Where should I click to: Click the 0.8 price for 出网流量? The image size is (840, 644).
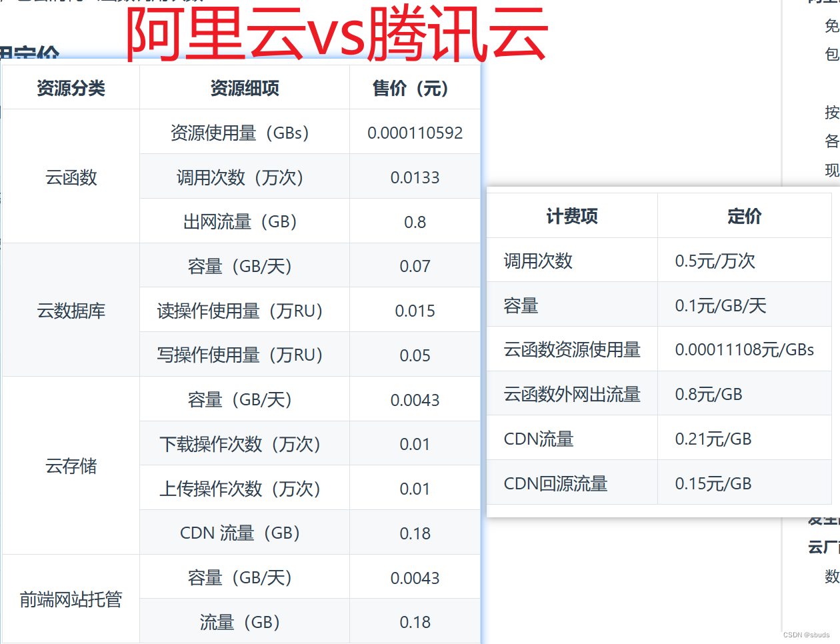[415, 222]
